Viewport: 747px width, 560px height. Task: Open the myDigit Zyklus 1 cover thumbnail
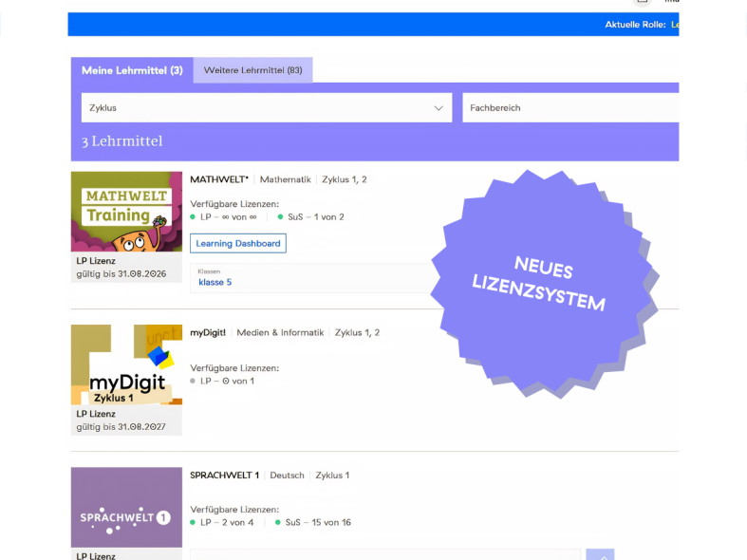pyautogui.click(x=126, y=364)
